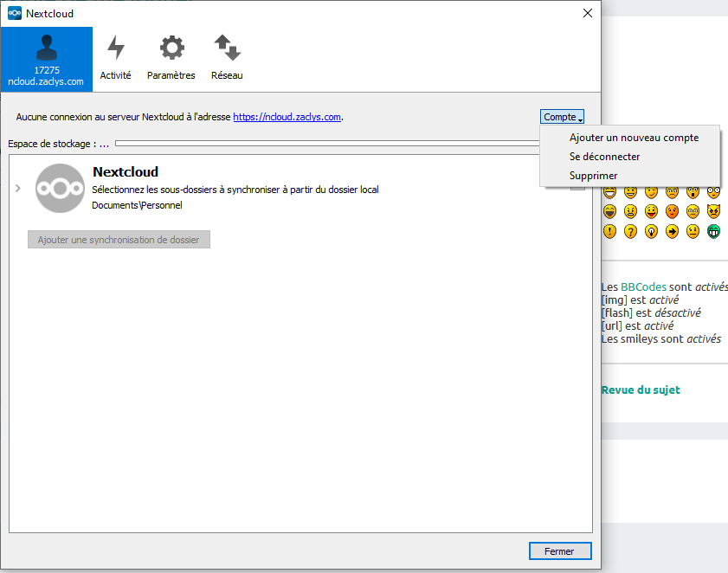This screenshot has width=728, height=573.
Task: Select the 17275 account tab
Action: [46, 59]
